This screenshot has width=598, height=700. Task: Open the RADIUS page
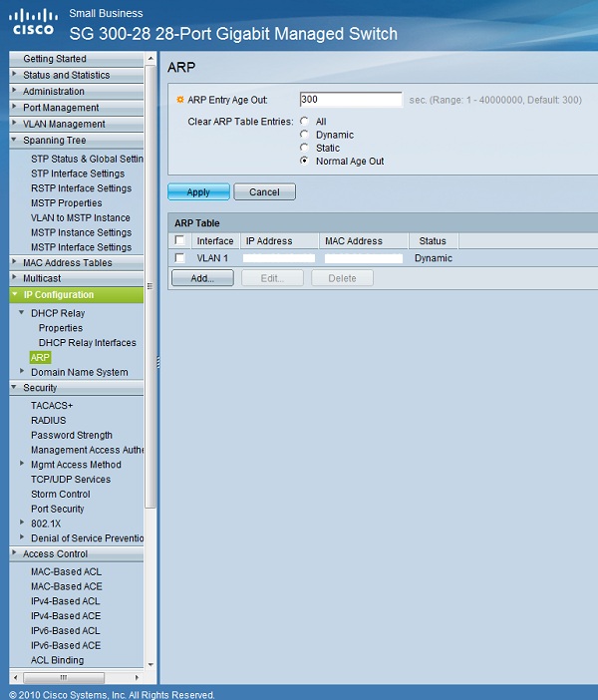coord(48,420)
